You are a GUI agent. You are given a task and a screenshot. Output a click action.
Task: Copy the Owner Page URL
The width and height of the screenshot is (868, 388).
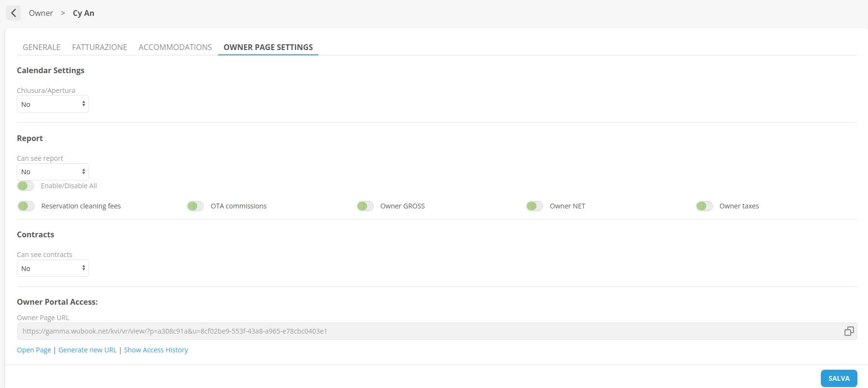click(849, 331)
